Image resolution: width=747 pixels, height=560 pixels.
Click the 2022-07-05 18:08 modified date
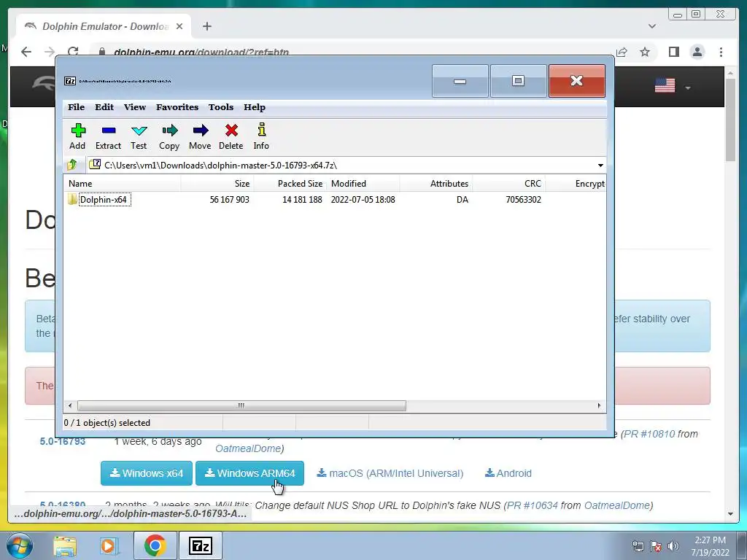point(363,200)
